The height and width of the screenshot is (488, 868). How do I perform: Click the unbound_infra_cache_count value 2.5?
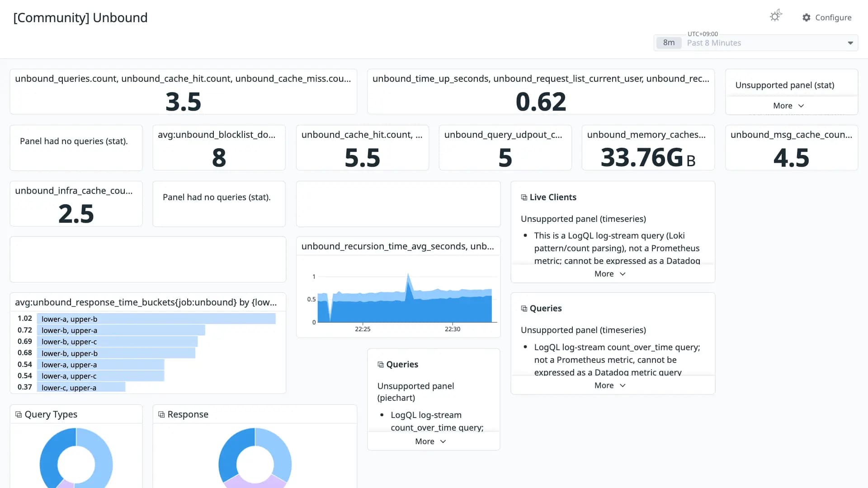(x=76, y=214)
